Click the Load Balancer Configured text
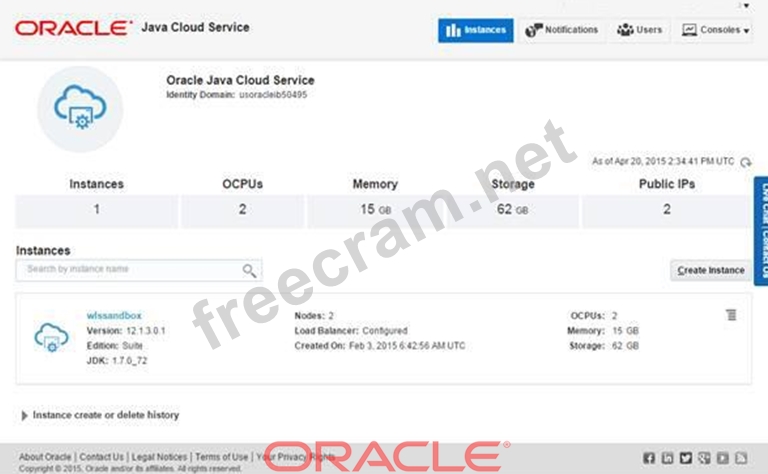Screen dimensions: 768x474 coord(351,331)
